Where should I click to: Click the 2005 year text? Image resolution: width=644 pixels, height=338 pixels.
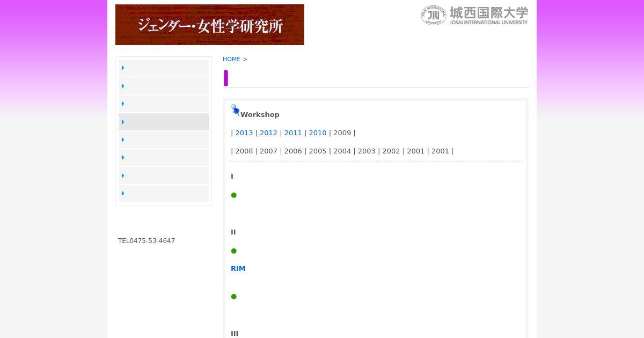318,151
